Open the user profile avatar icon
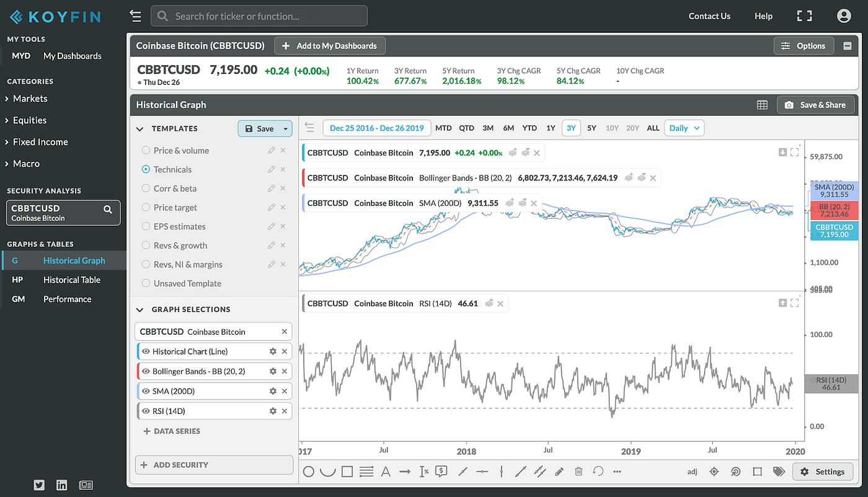 844,15
